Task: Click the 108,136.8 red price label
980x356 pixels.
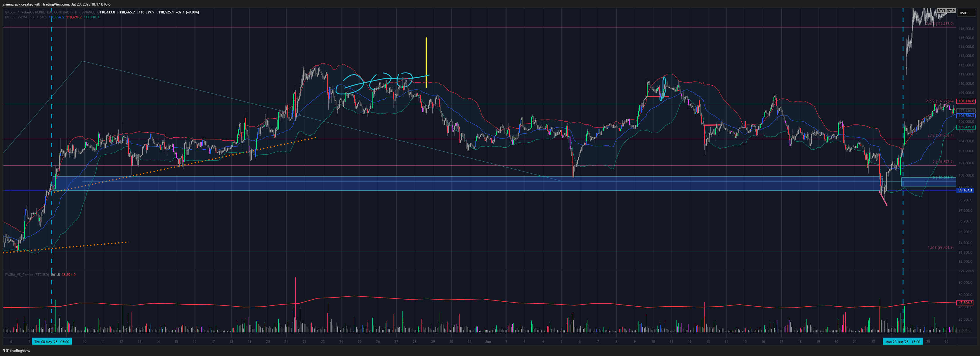Action: 966,101
